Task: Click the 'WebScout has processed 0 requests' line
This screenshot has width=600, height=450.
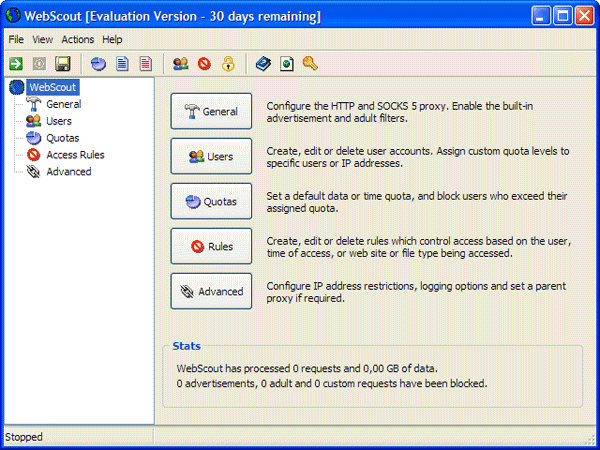Action: [307, 368]
